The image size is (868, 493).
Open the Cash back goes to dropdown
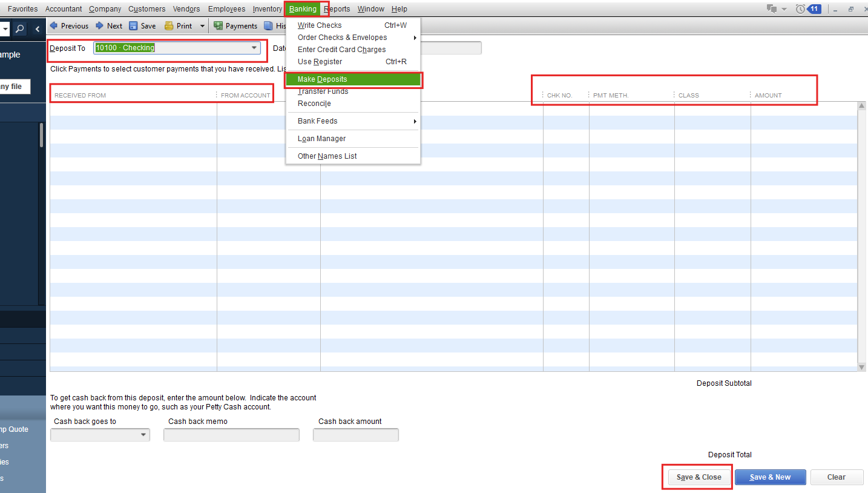143,435
